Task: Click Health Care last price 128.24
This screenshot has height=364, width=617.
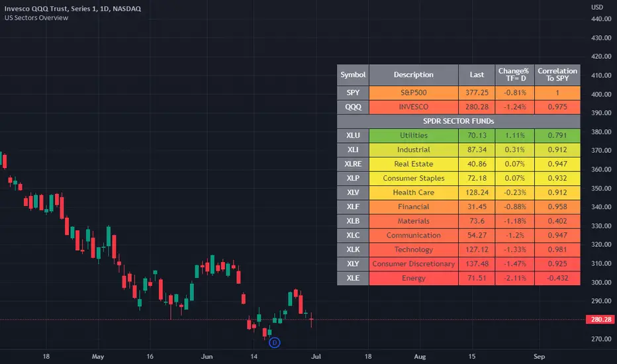Action: [477, 193]
